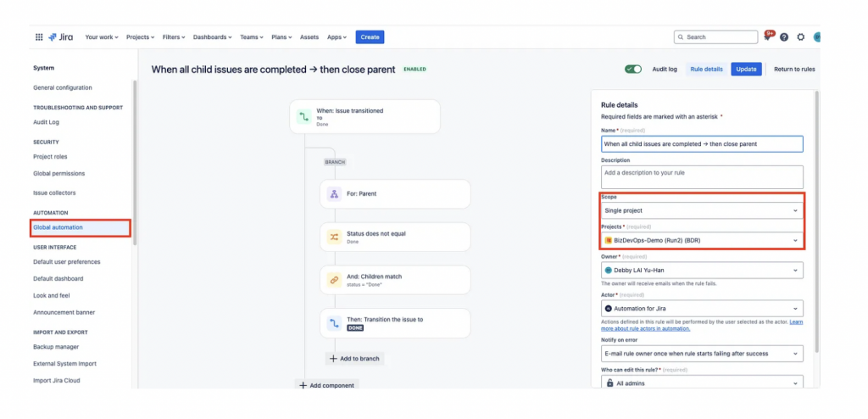Open General configuration in the sidebar
This screenshot has height=419, width=868.
click(63, 87)
